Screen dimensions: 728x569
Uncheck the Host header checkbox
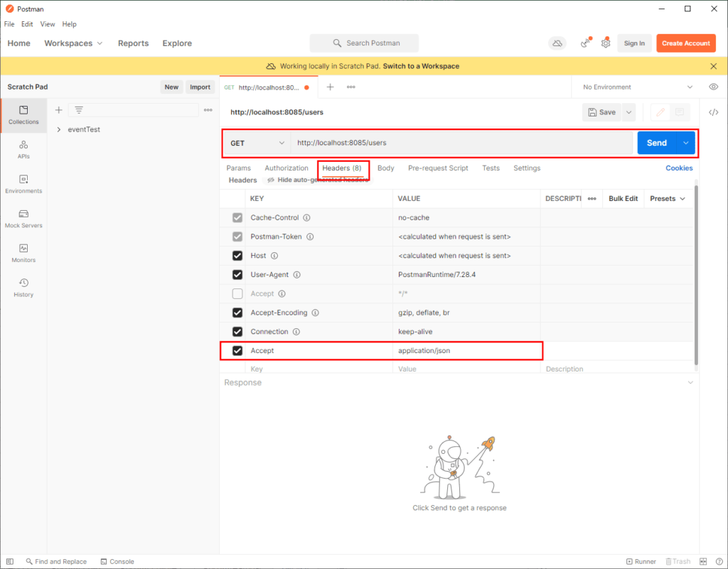237,256
